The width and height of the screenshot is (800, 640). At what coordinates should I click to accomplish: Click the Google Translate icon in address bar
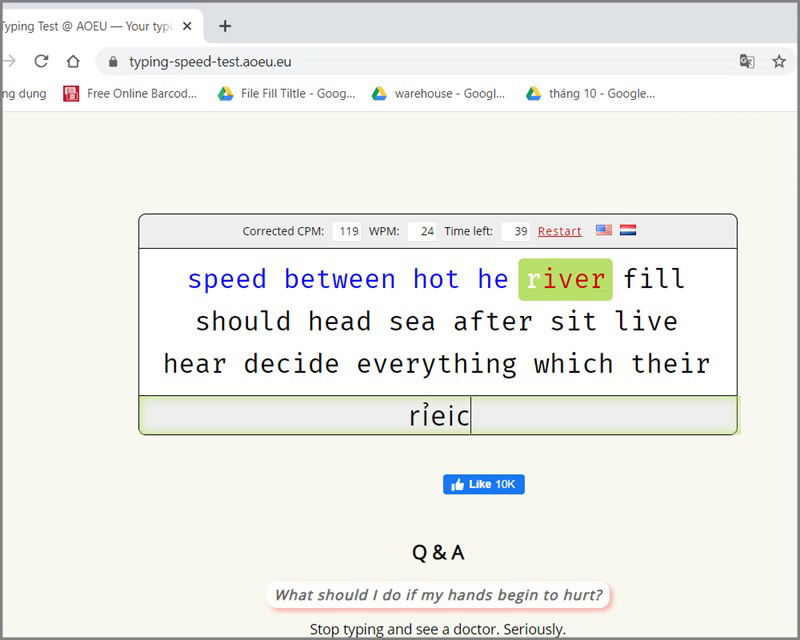point(746,61)
